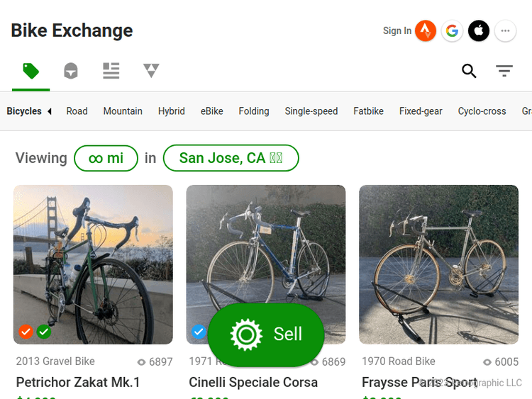Filter by Single-speed category
Viewport: 532px width, 399px height.
pyautogui.click(x=311, y=111)
